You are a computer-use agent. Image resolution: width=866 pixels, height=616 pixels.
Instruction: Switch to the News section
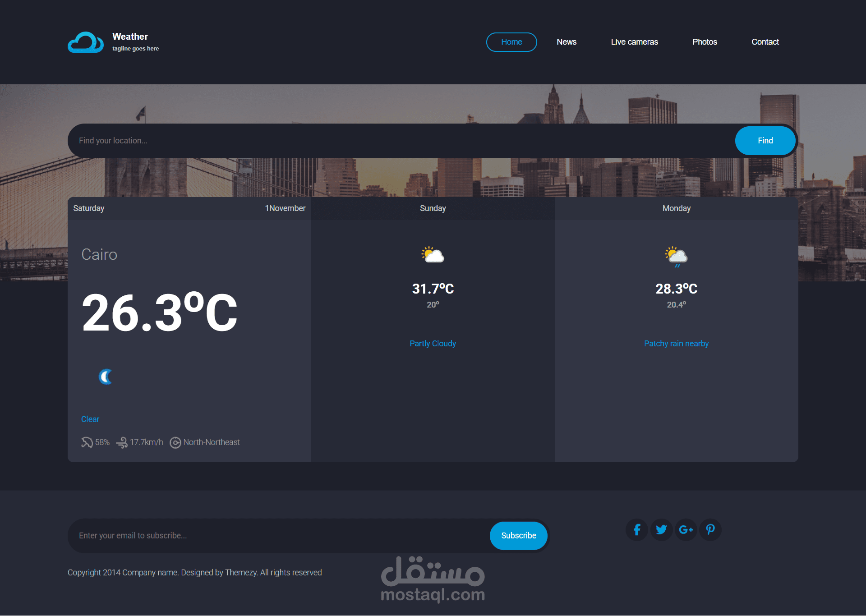pos(567,41)
